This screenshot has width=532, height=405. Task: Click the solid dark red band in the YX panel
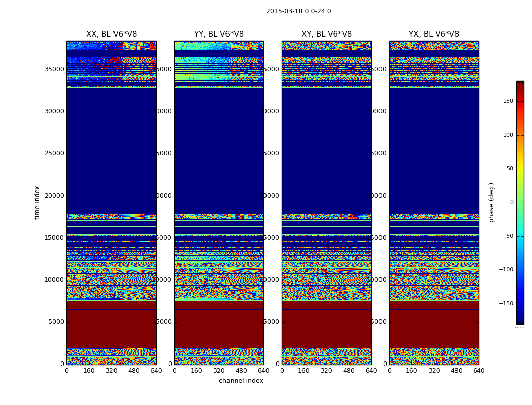coord(434,324)
